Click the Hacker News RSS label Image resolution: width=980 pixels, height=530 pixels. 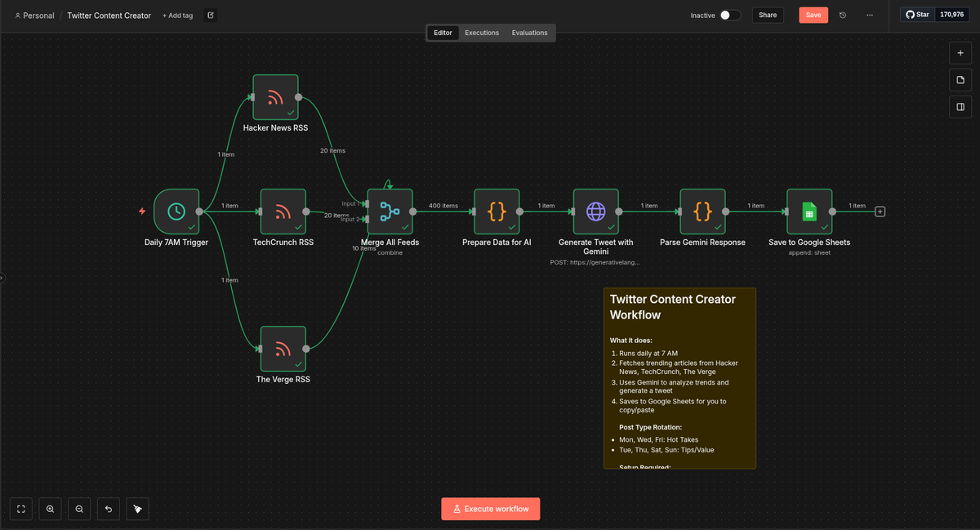coord(275,128)
